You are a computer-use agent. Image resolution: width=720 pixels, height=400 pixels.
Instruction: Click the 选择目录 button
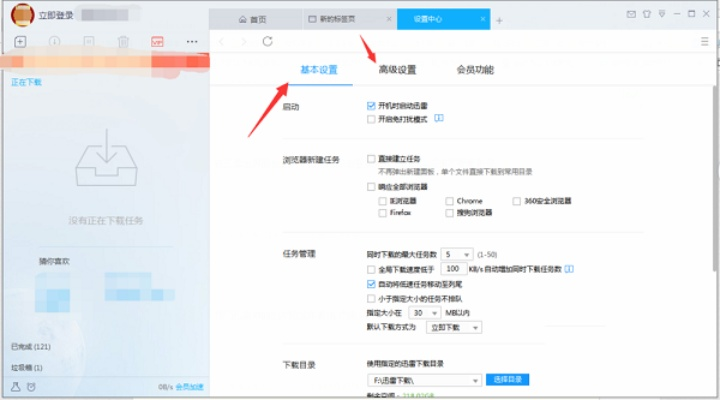tap(507, 380)
